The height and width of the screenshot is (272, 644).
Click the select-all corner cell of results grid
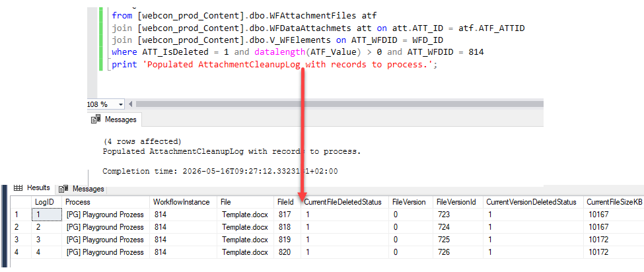(x=20, y=202)
